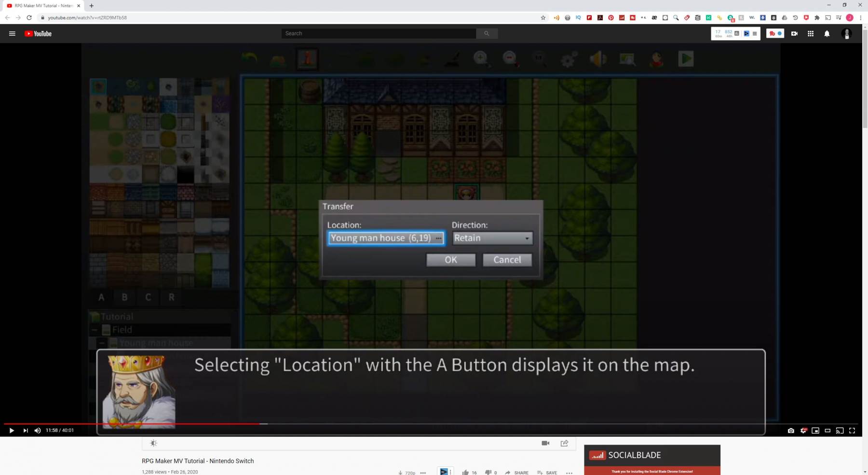Screen dimensions: 868x475
Task: Click the SHARE button
Action: click(516, 473)
